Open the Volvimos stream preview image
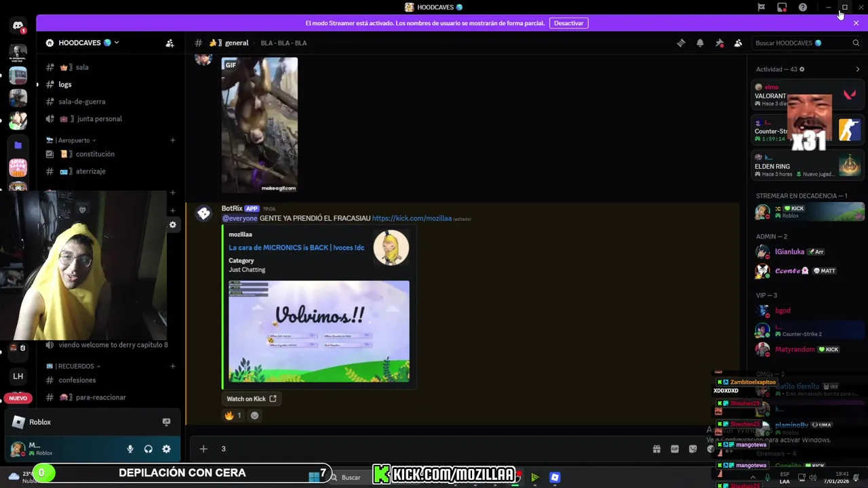The image size is (868, 488). coord(319,331)
